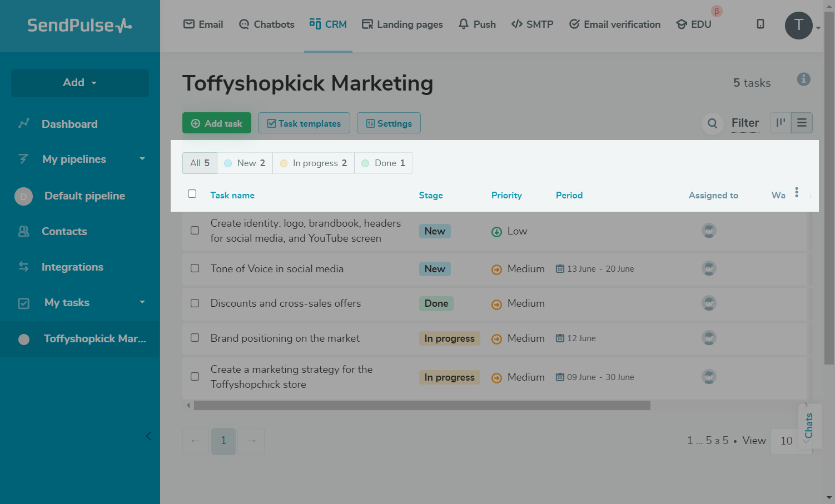Expand the Add dropdown button
This screenshot has height=504, width=835.
(x=80, y=83)
